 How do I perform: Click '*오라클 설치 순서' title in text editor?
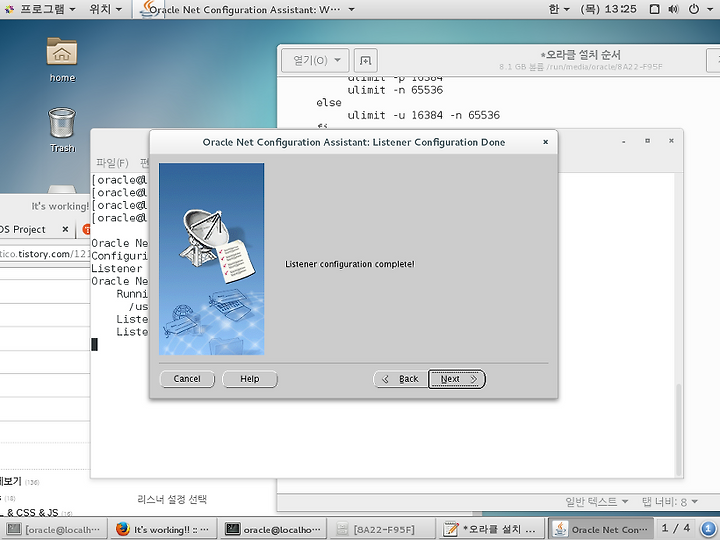(581, 55)
